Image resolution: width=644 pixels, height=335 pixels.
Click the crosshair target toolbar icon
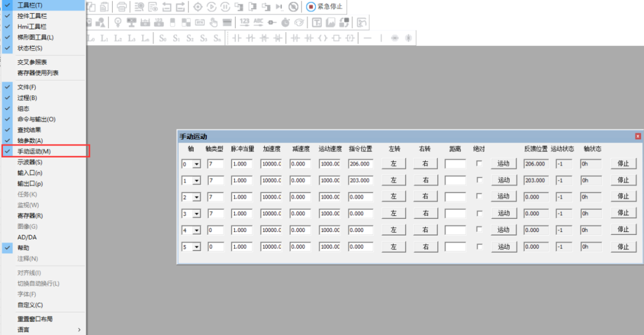[197, 7]
